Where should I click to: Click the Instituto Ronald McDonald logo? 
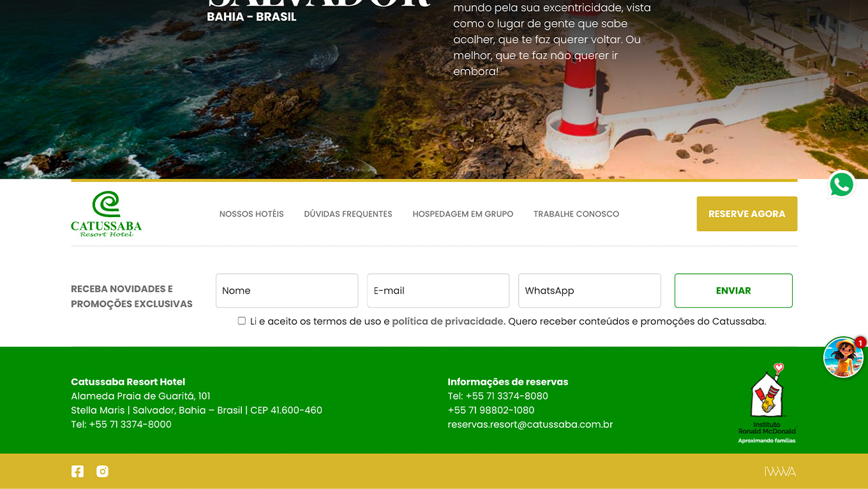coord(767,403)
